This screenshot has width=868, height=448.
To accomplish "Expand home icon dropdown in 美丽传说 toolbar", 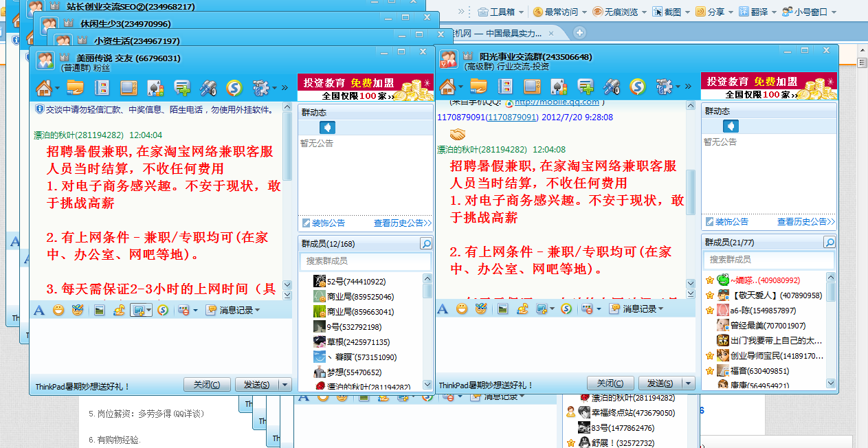I will (57, 88).
